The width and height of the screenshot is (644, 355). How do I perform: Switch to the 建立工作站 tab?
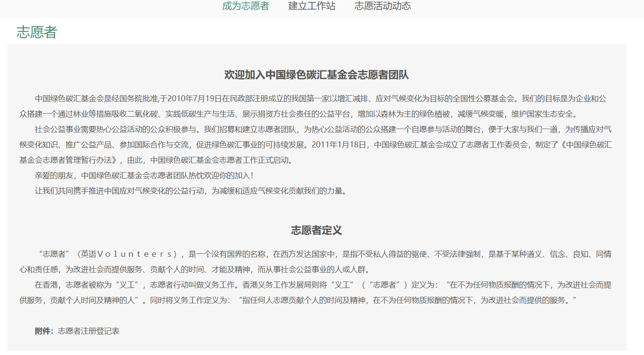point(312,6)
